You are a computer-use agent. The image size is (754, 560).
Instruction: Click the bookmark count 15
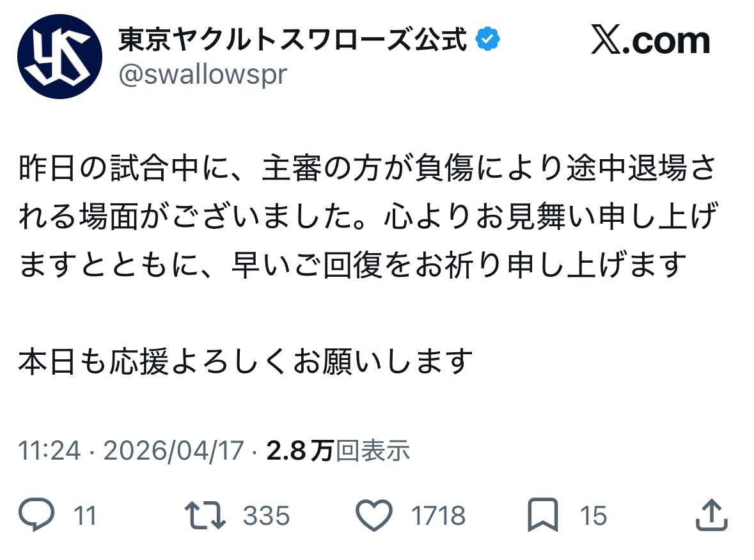[x=593, y=516]
